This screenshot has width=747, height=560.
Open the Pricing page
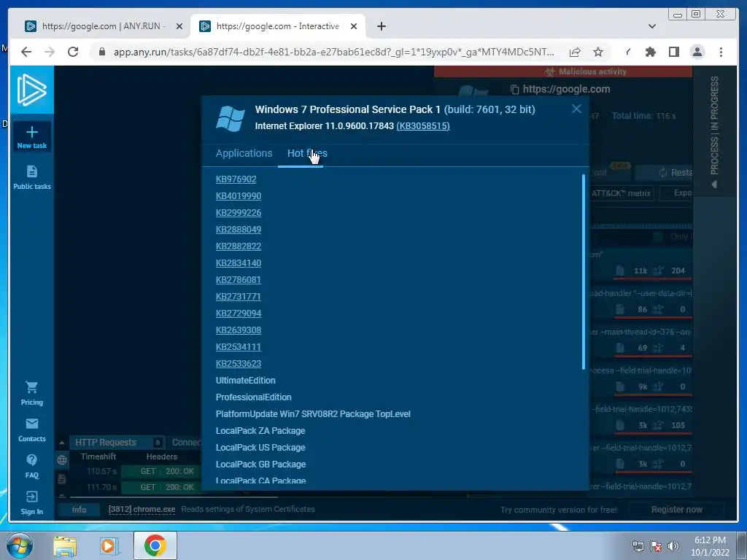coord(32,393)
